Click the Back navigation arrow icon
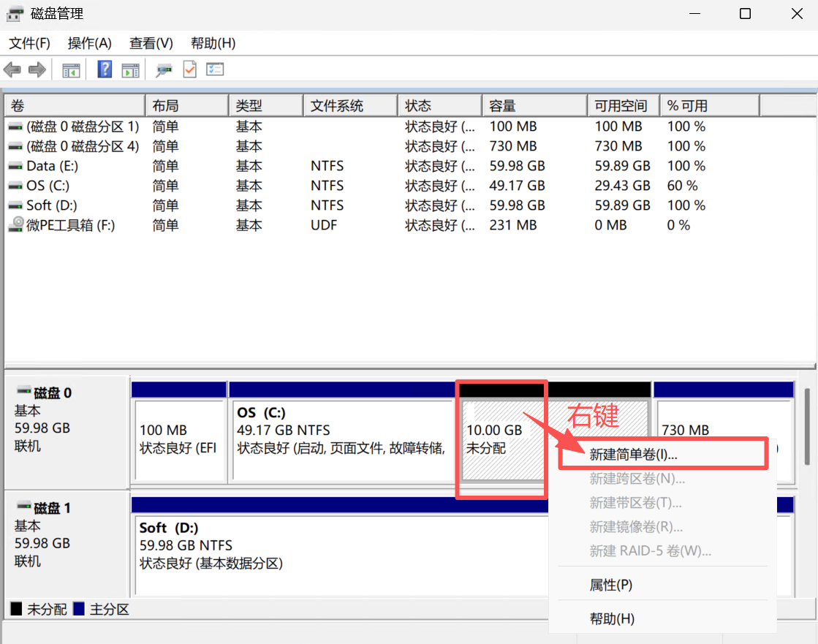Image resolution: width=818 pixels, height=644 pixels. [x=12, y=69]
